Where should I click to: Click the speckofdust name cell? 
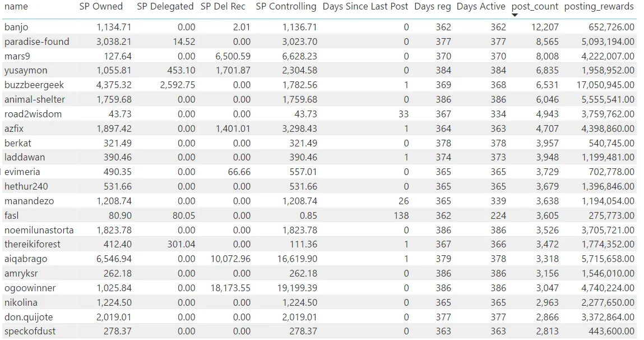[x=30, y=332]
